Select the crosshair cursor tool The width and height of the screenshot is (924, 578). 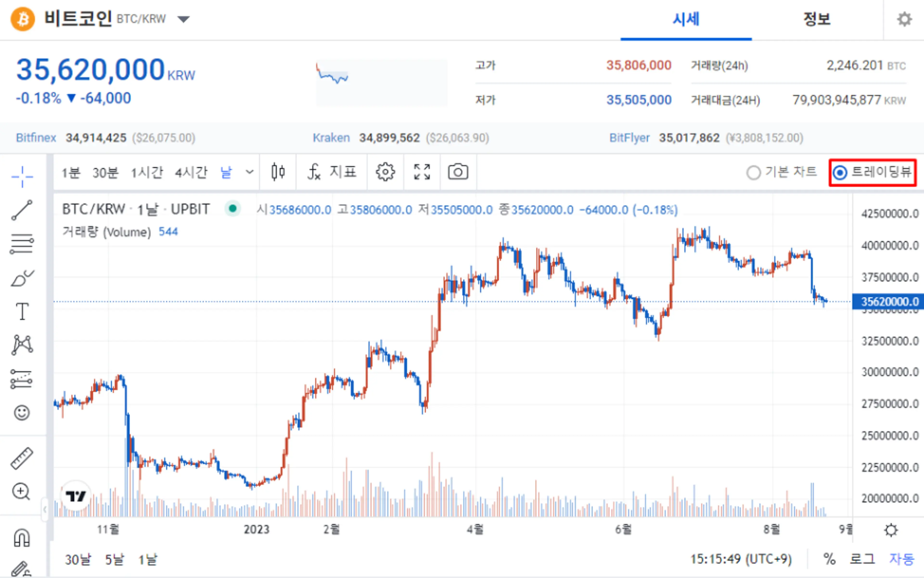(22, 177)
